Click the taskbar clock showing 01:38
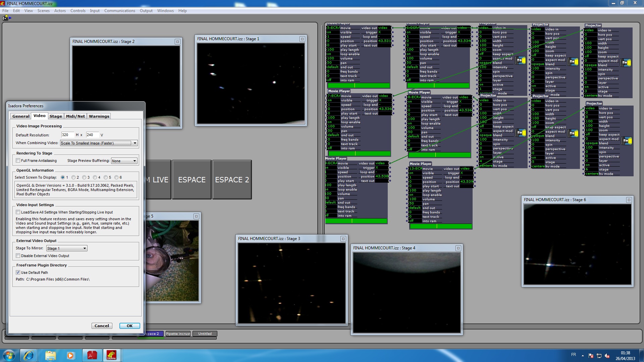Image resolution: width=644 pixels, height=362 pixels. tap(625, 353)
